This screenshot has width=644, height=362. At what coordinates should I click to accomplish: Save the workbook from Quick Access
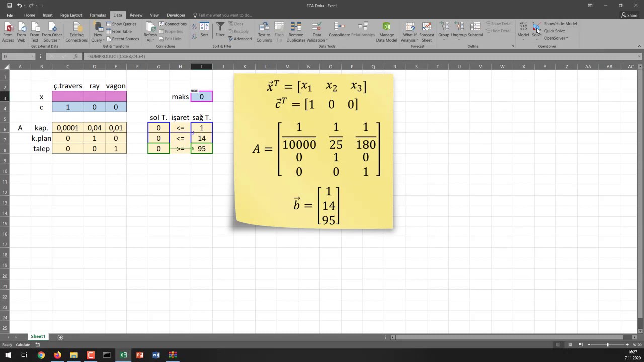click(9, 6)
